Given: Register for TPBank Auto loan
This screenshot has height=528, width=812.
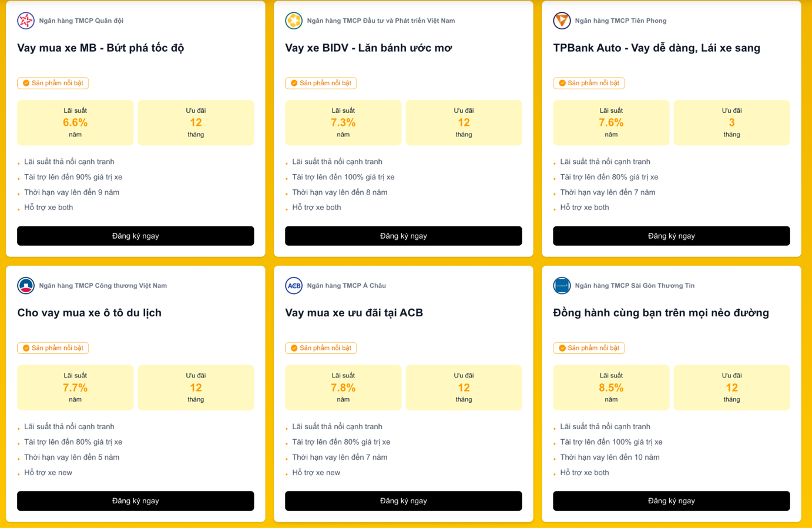Looking at the screenshot, I should pos(672,236).
